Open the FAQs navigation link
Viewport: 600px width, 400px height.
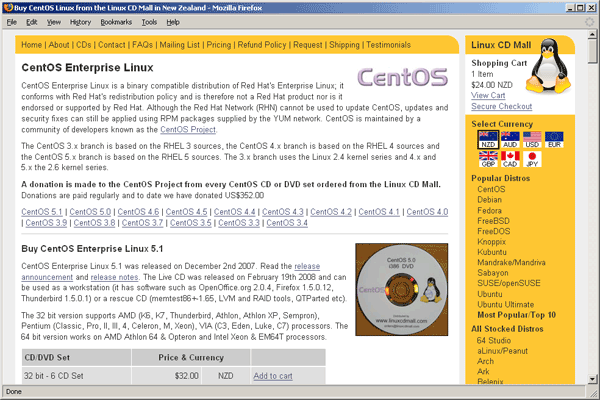click(142, 45)
